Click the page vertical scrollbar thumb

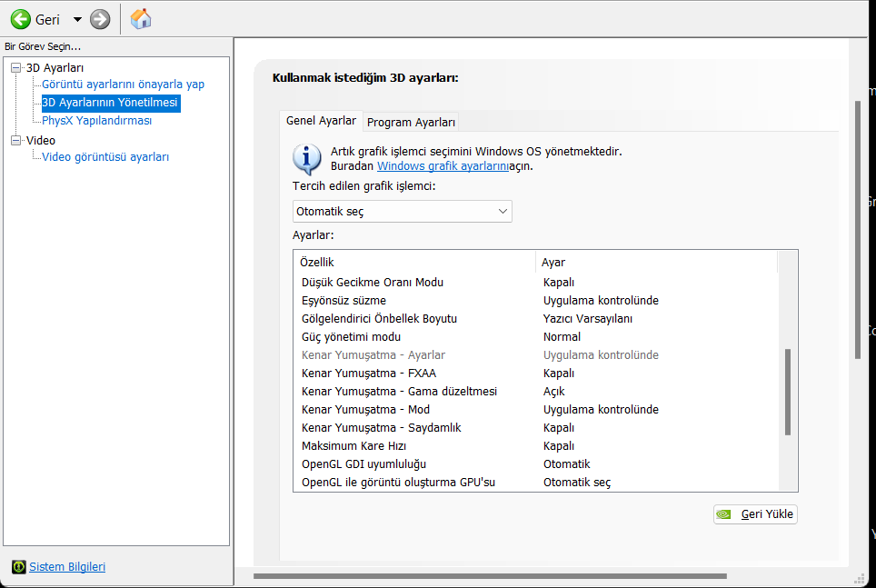pos(858,230)
